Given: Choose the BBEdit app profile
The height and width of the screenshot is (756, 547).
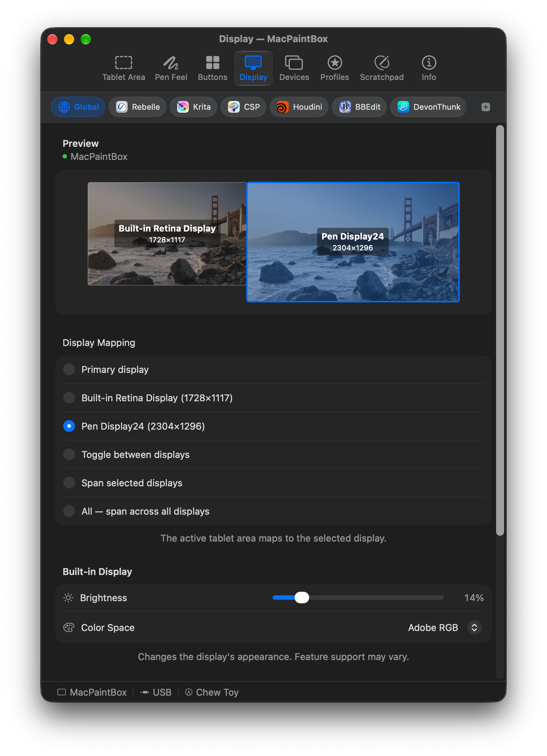Looking at the screenshot, I should pos(359,107).
